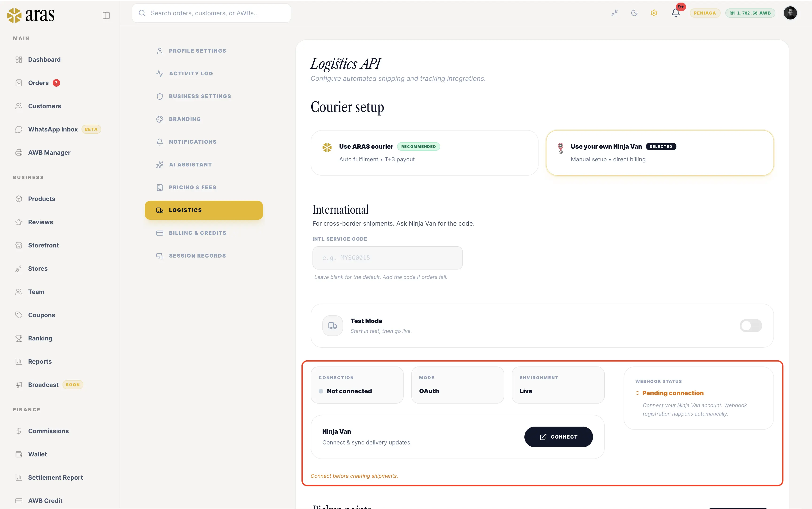The height and width of the screenshot is (509, 812).
Task: Click the Ranking trophy icon
Action: [19, 338]
